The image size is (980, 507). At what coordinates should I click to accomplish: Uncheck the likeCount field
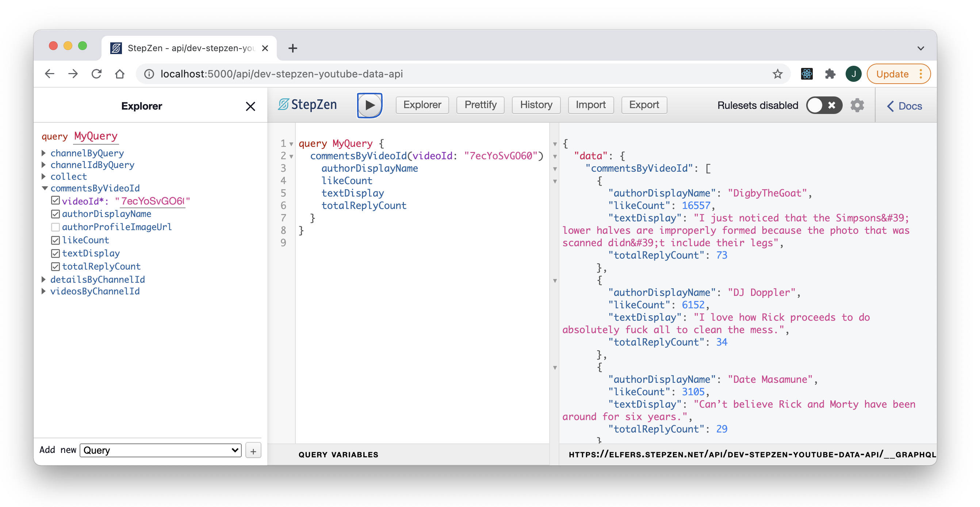55,240
